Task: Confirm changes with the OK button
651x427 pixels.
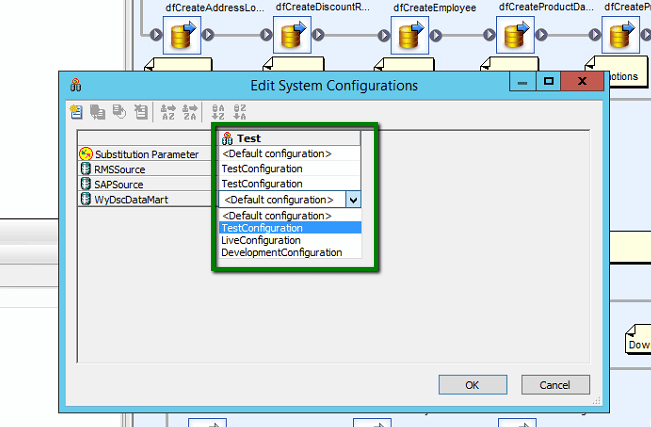Action: point(472,385)
